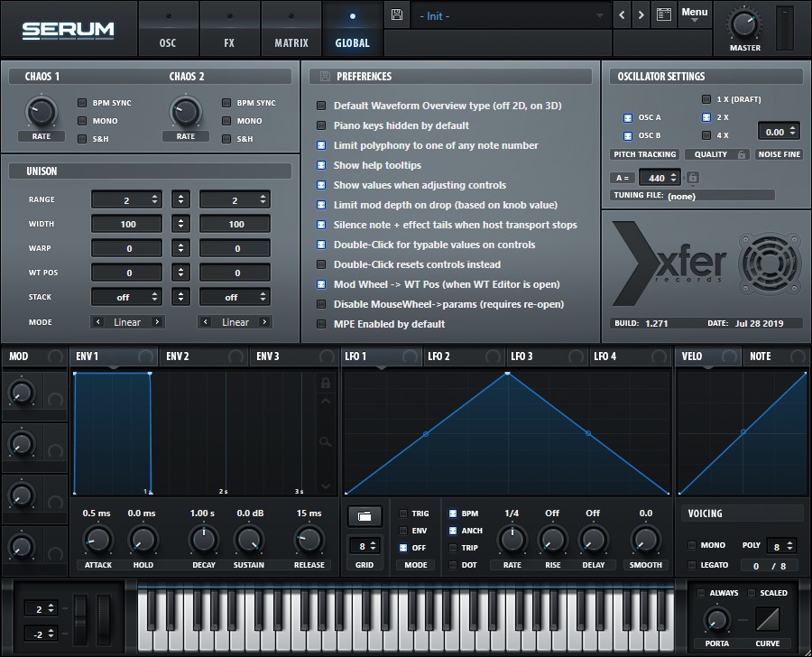Open the Init preset name dropdown
This screenshot has width=812, height=657.
511,16
